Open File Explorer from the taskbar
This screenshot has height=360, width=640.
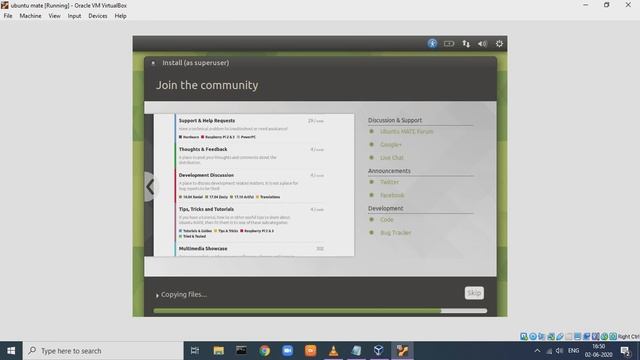pyautogui.click(x=218, y=351)
